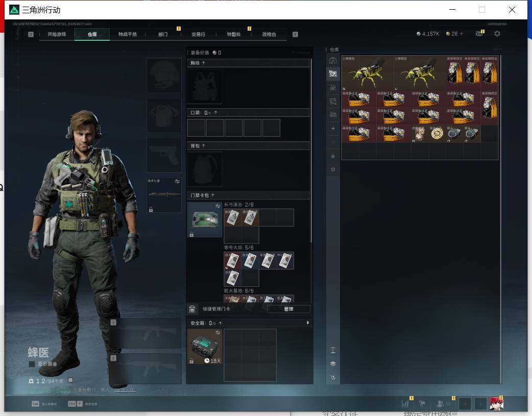Click the help question mark beside 胸挂
Screen dimensions: 532x416
(203, 63)
